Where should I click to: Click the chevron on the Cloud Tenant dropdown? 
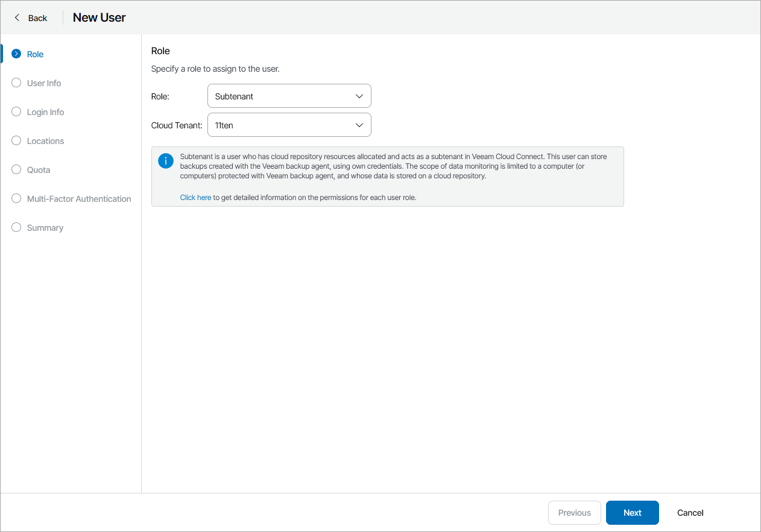coord(359,125)
